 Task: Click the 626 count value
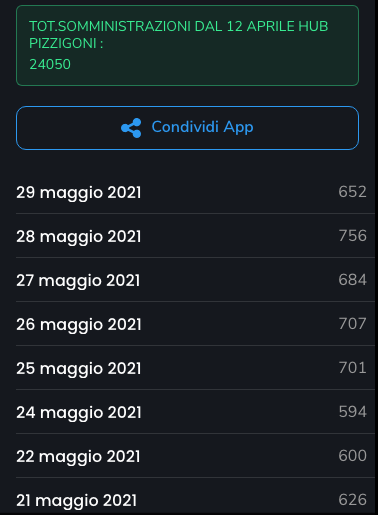click(353, 500)
